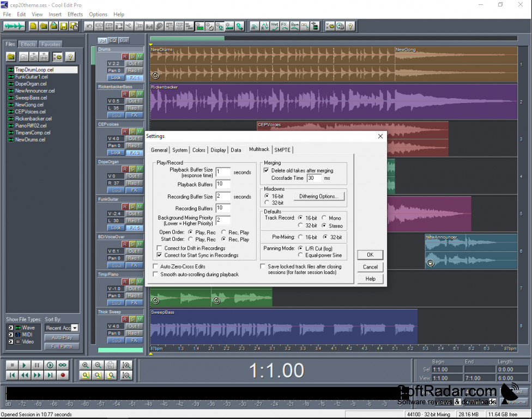Screen dimensions: 532x419
Task: Open the Options menu
Action: [x=98, y=14]
